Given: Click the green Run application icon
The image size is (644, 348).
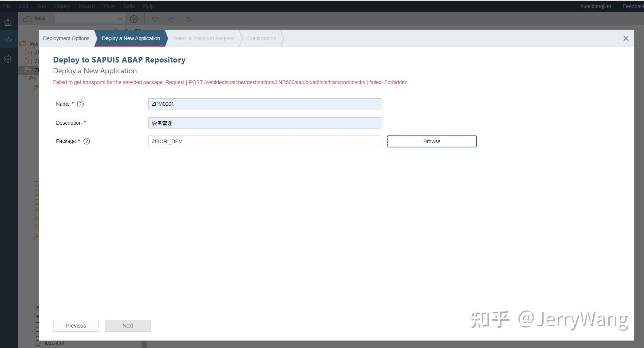Looking at the screenshot, I should click(x=134, y=19).
